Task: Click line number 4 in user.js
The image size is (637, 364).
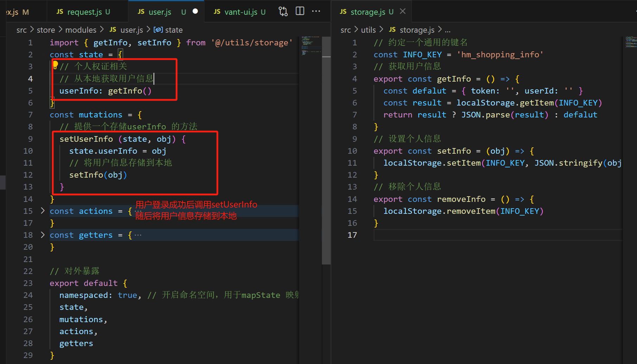Action: tap(30, 79)
